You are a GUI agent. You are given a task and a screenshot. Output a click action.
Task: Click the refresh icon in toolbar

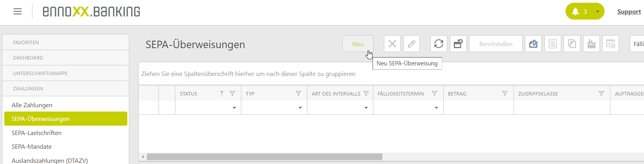(439, 44)
